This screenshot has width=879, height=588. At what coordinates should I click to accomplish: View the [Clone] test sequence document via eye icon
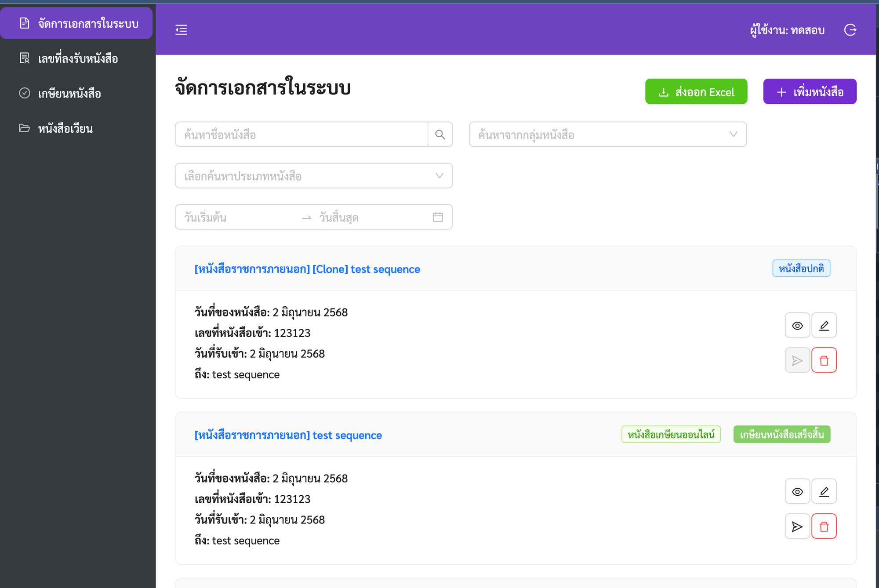(x=797, y=325)
